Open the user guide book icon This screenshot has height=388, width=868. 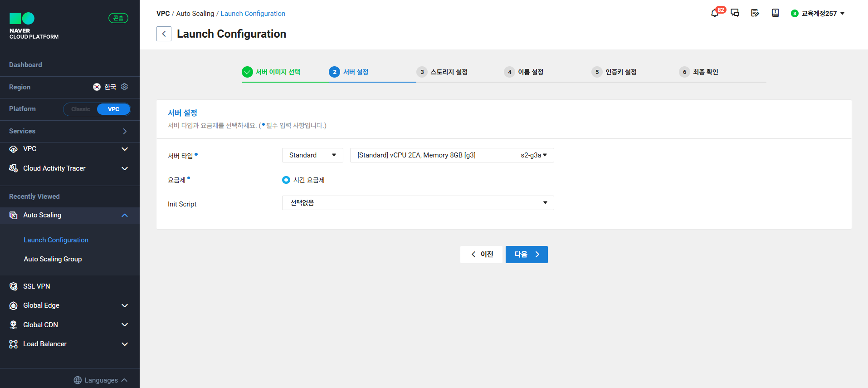[775, 13]
